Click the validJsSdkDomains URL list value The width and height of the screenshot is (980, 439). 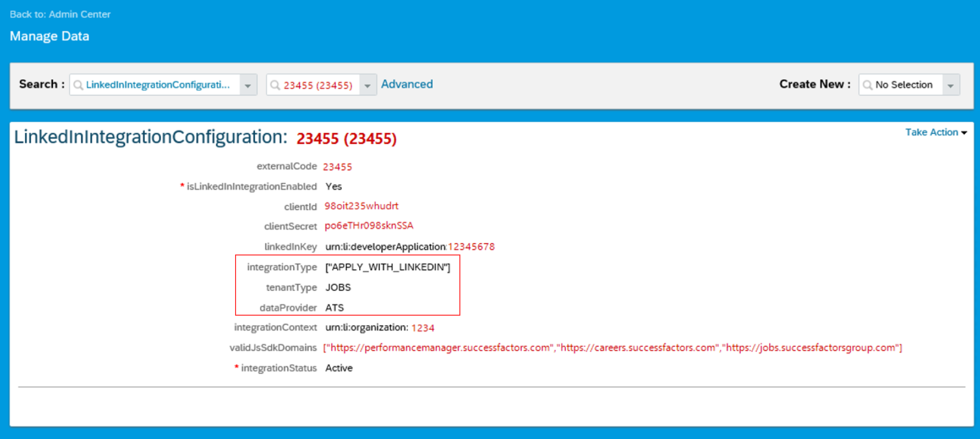click(x=612, y=348)
